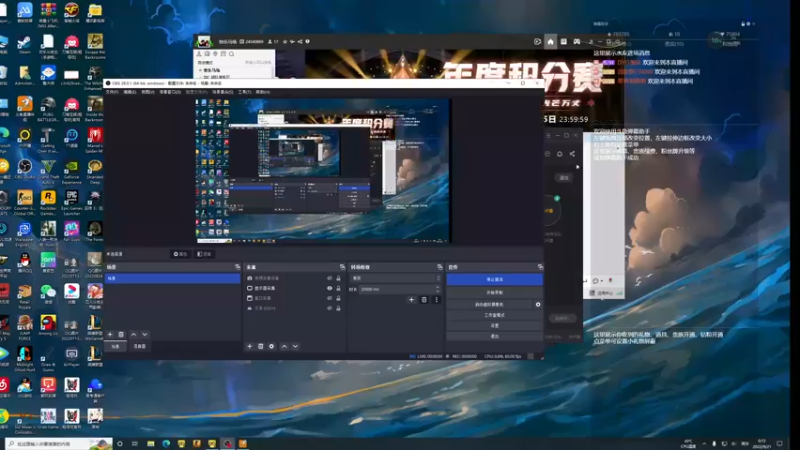Move the source down in the Sources panel
The height and width of the screenshot is (450, 800).
point(295,346)
